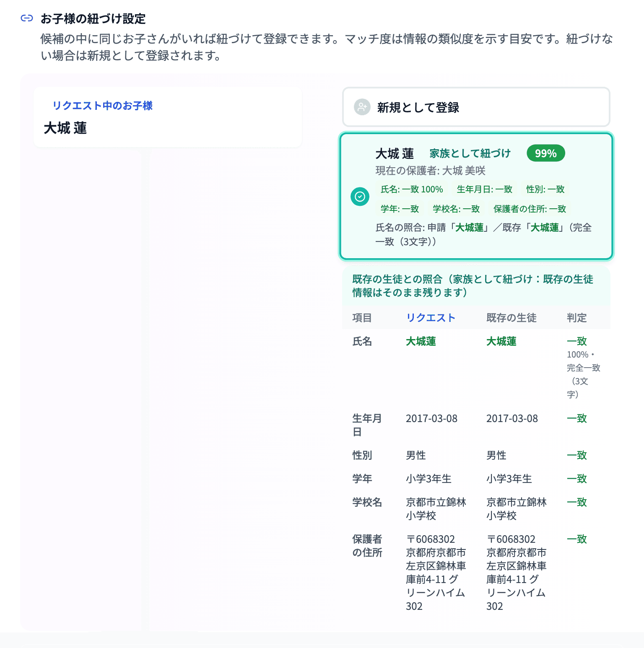Click the リクエスト column header

click(x=431, y=318)
